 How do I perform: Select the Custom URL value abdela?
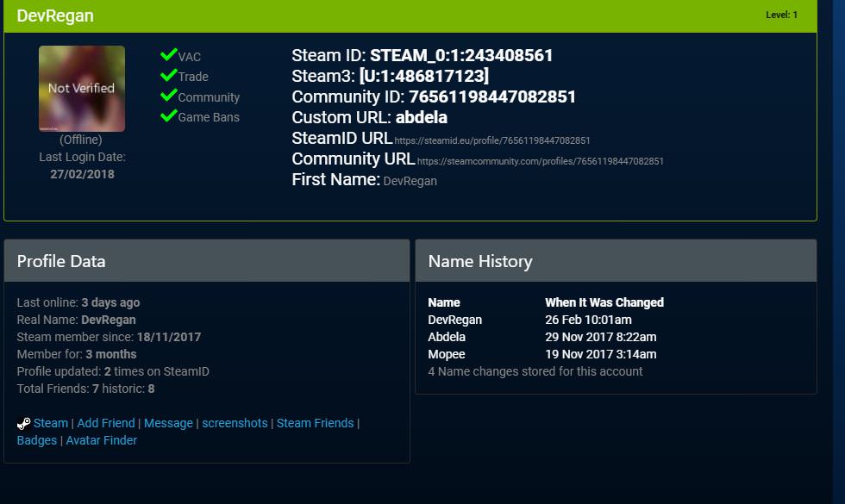click(x=422, y=117)
